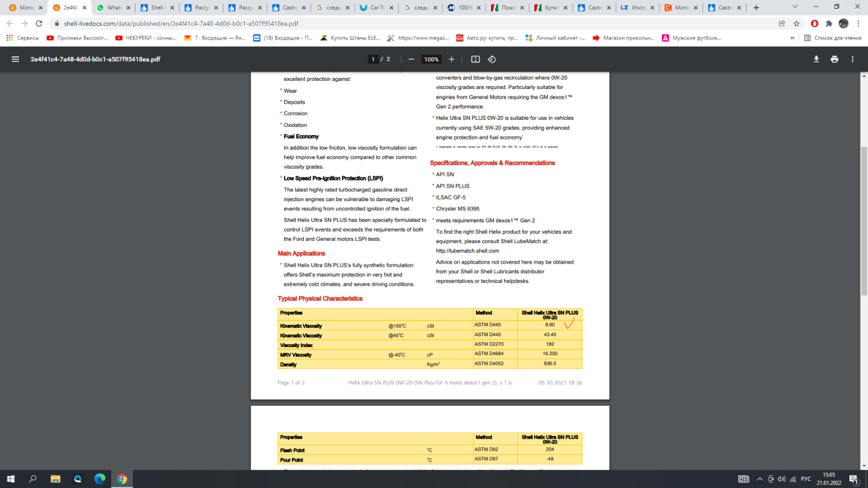Switch the РУС input language

tap(806, 479)
